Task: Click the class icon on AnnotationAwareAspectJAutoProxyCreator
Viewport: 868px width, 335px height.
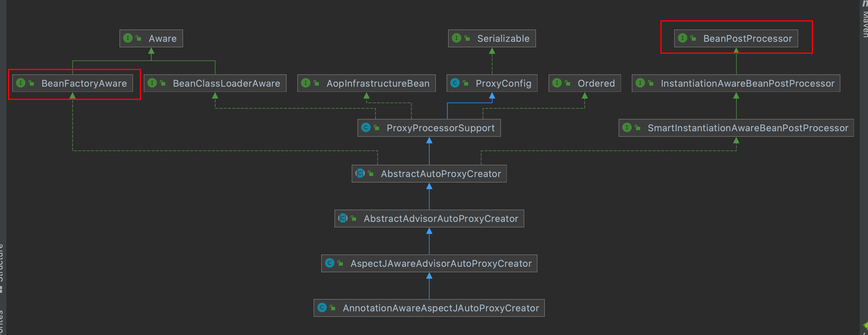Action: click(322, 308)
